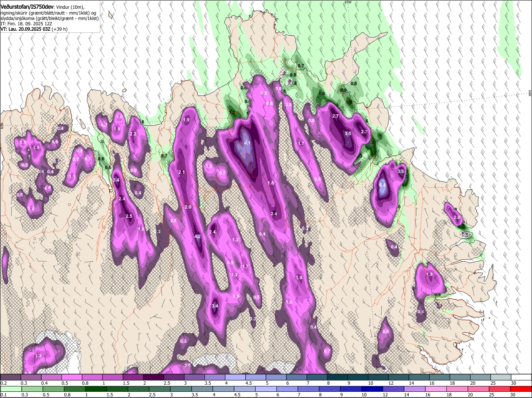Screen dimensions: 532x398
Task: Select the light lavender swatch starting at 4 in the upper legend
Action: click(235, 377)
